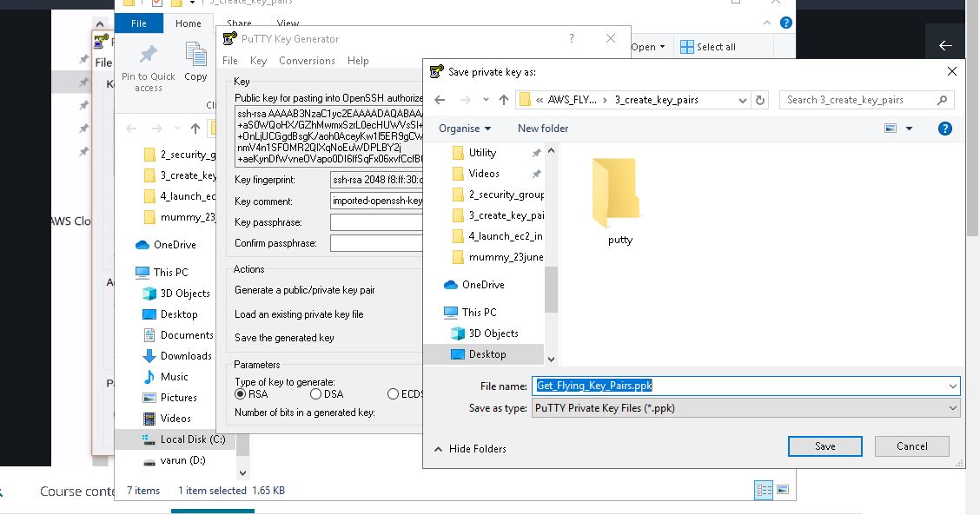The height and width of the screenshot is (515, 980).
Task: Click the search magnifier in Save dialog
Action: [x=942, y=100]
